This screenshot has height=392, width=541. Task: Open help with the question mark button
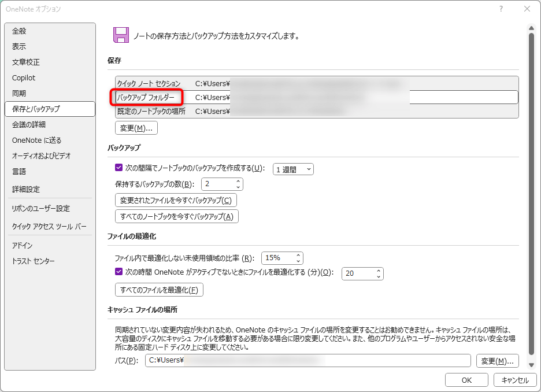(x=501, y=9)
